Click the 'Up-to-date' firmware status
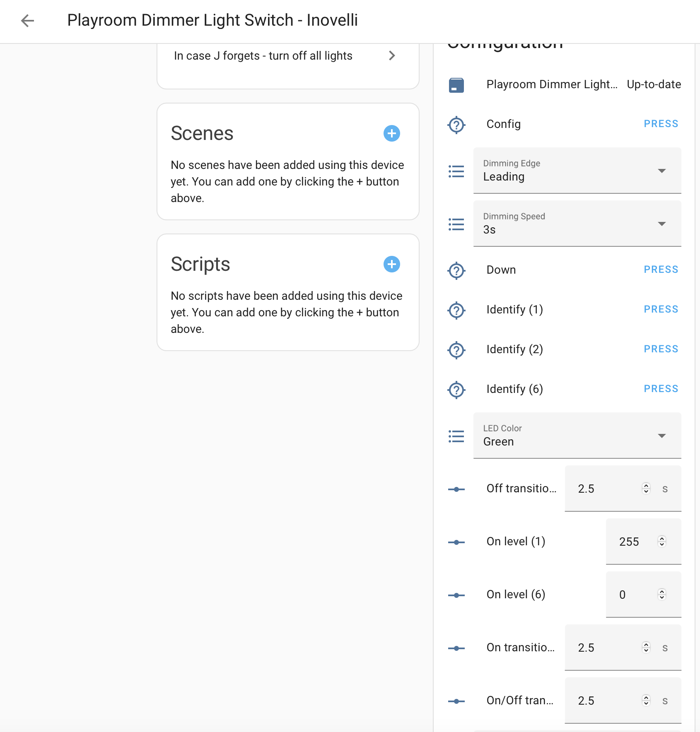This screenshot has height=732, width=700. (654, 84)
